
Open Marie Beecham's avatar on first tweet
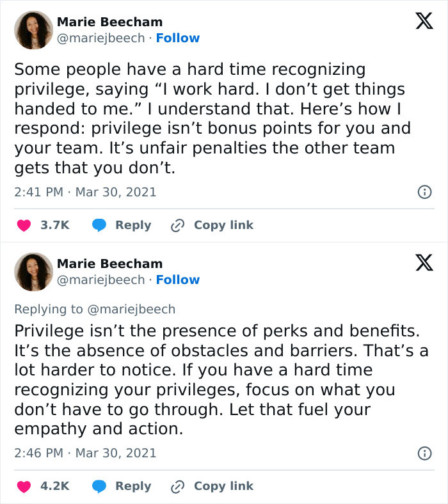point(33,30)
